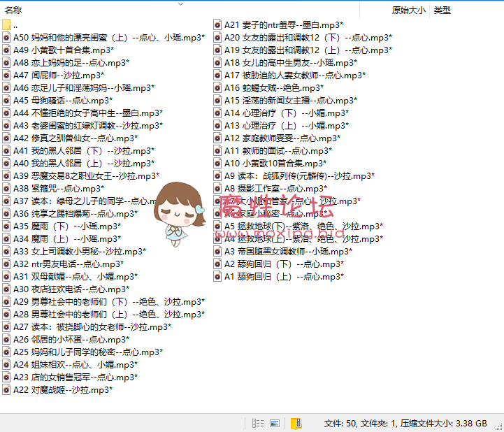Select file name starting with A27

pos(92,327)
